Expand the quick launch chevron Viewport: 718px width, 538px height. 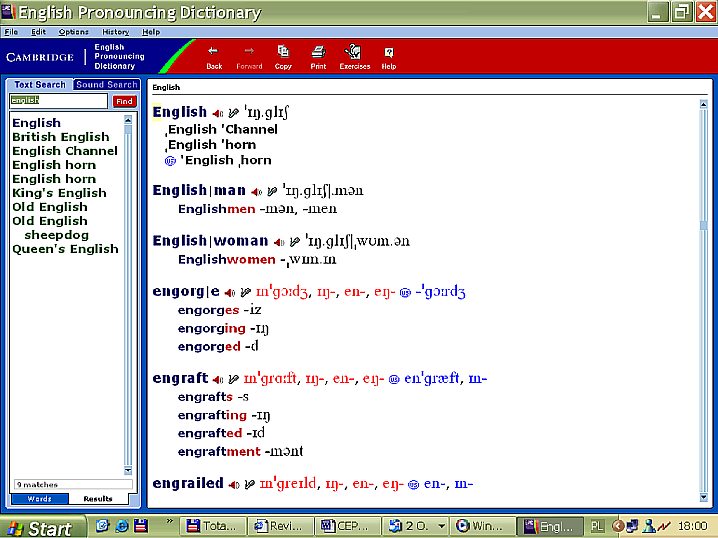169,521
